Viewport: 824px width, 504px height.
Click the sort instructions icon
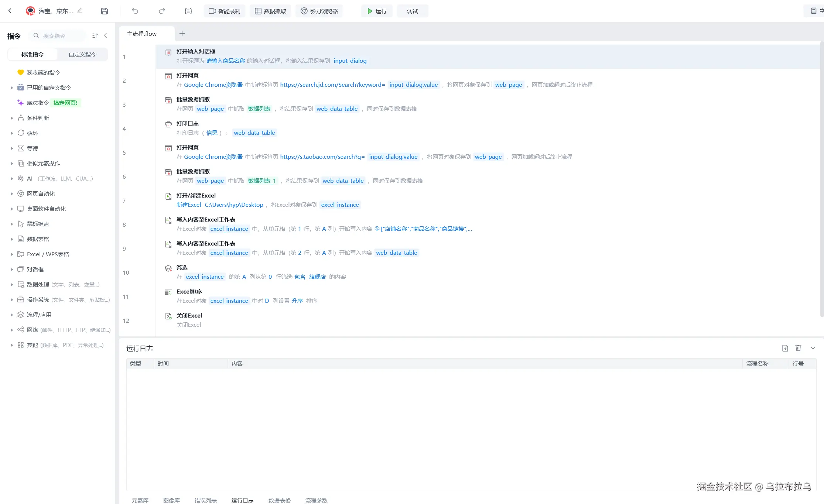click(x=95, y=36)
